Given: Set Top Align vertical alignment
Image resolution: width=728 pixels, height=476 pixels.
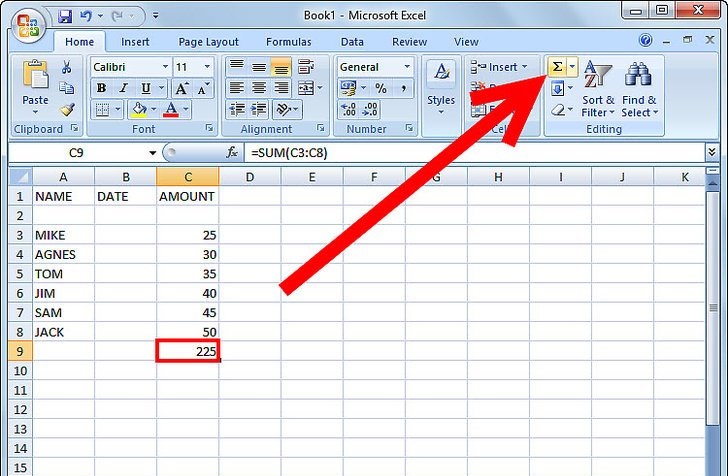Looking at the screenshot, I should tap(237, 67).
